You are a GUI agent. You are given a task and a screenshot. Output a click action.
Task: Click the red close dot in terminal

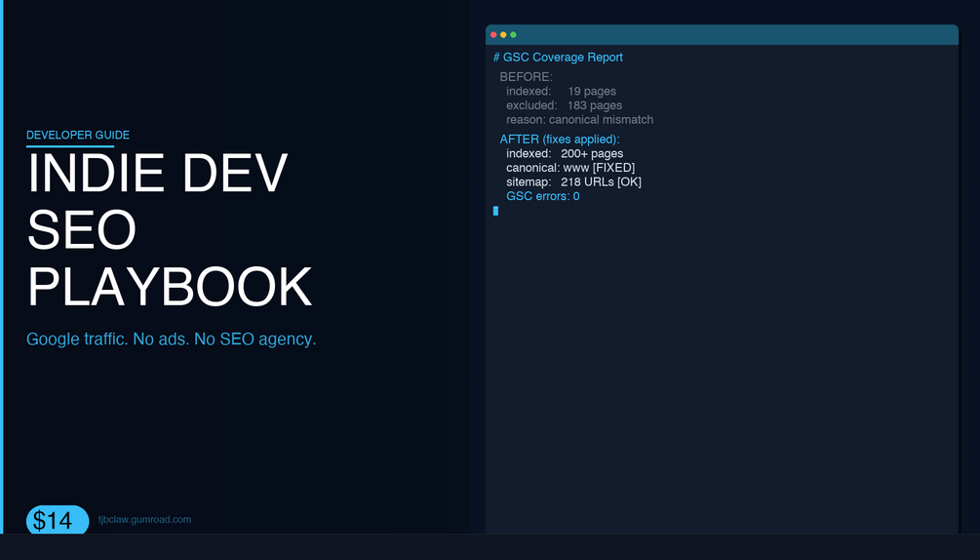pos(493,35)
